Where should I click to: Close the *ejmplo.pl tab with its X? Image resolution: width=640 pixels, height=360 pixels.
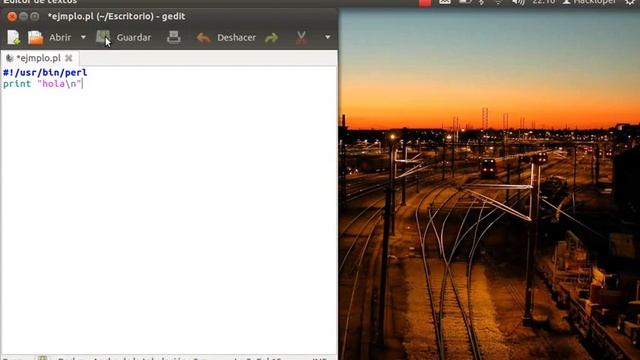pos(69,58)
